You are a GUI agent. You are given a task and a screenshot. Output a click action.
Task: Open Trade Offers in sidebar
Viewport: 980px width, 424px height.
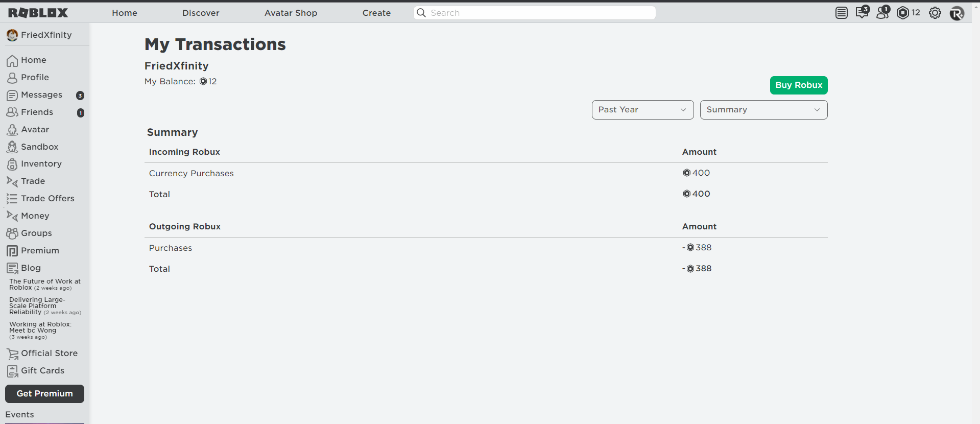pos(40,199)
